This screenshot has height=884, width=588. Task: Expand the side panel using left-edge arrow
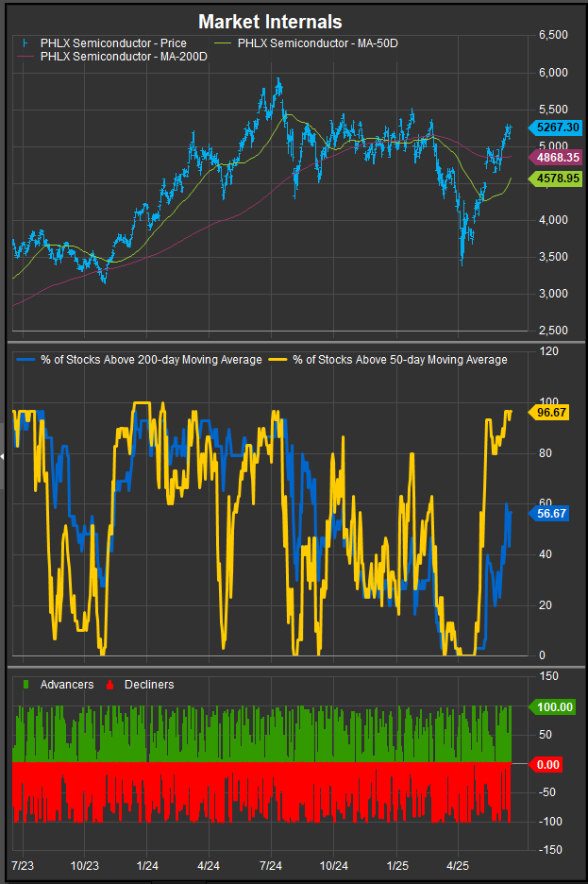pyautogui.click(x=2, y=455)
